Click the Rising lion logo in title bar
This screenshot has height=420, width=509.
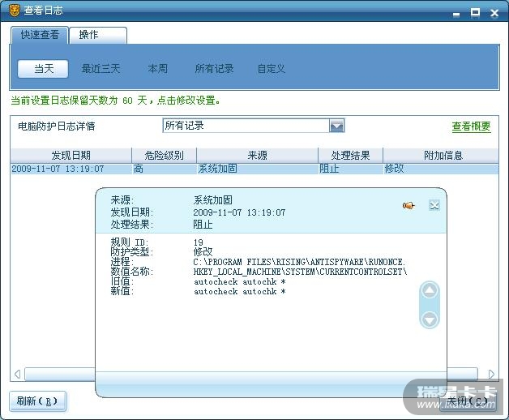tap(15, 10)
